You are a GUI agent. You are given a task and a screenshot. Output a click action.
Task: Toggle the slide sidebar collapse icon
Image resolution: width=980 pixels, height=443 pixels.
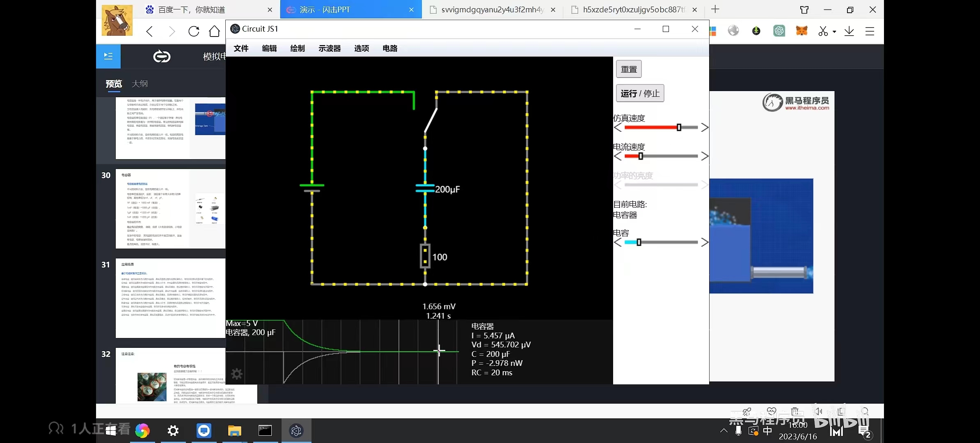pyautogui.click(x=108, y=56)
